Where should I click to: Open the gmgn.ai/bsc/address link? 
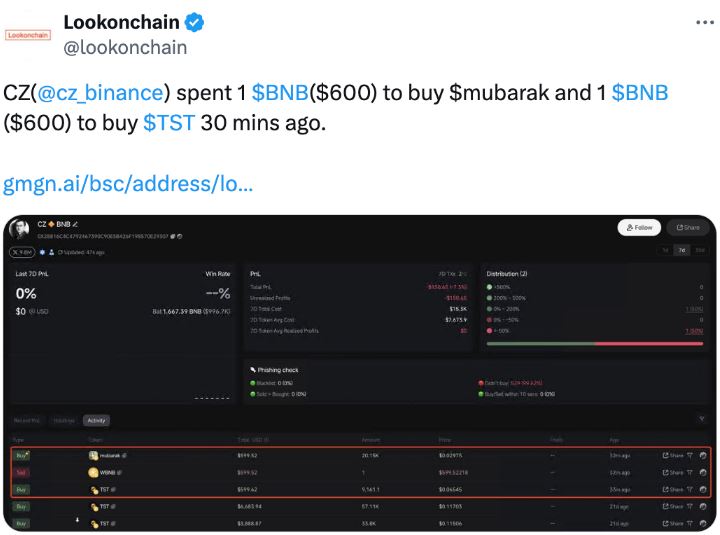pyautogui.click(x=128, y=185)
